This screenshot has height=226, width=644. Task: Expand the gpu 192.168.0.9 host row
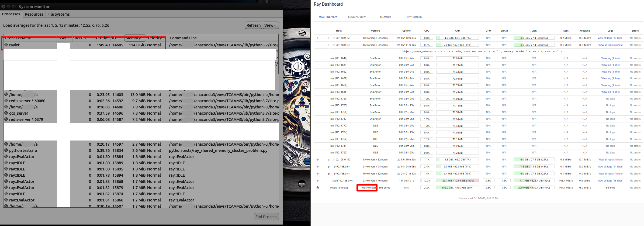tap(318, 181)
